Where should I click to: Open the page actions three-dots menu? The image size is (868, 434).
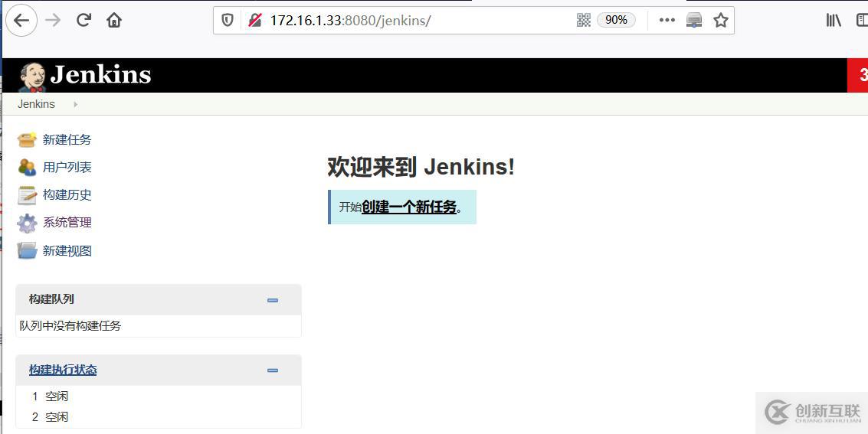[667, 21]
